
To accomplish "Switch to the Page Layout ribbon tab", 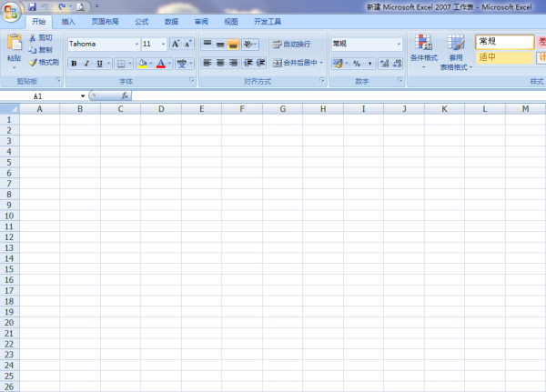I will click(x=105, y=22).
